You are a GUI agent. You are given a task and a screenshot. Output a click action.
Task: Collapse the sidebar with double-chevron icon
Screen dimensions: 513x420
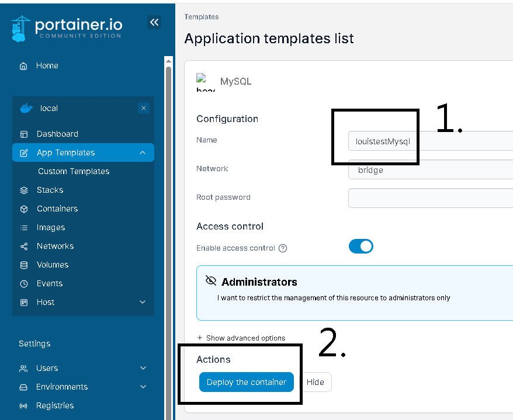point(154,22)
